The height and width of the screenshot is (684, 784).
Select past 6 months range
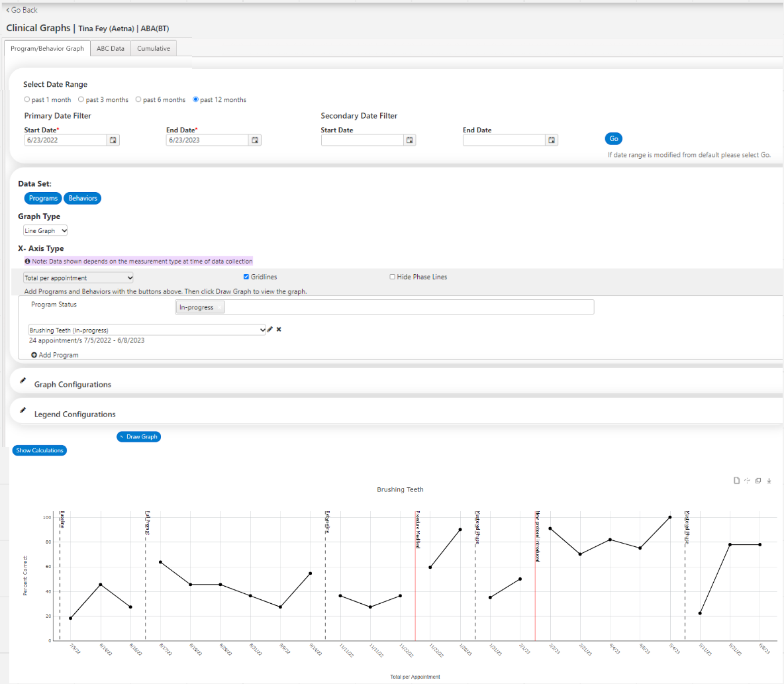[x=138, y=99]
